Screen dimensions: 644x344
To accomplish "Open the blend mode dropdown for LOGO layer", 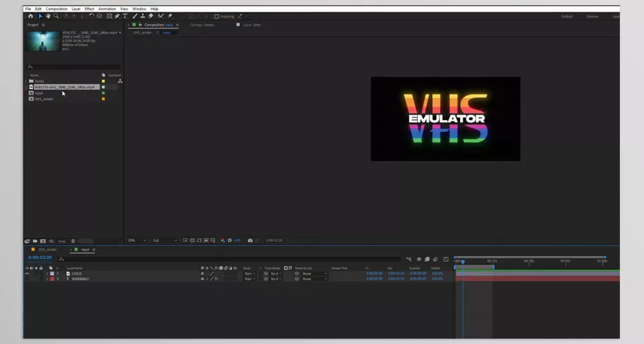I will [x=250, y=274].
